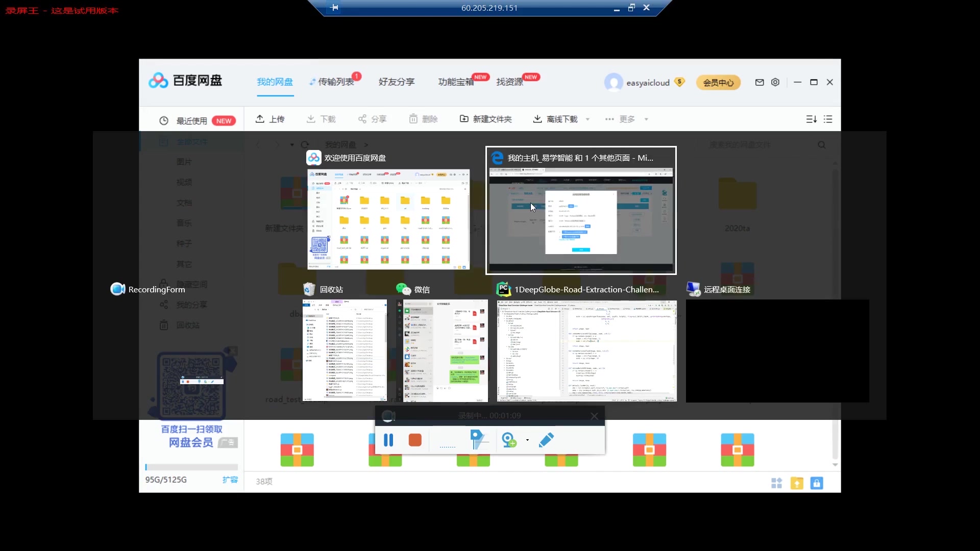Click the blue lock icon in status bar

pyautogui.click(x=817, y=483)
